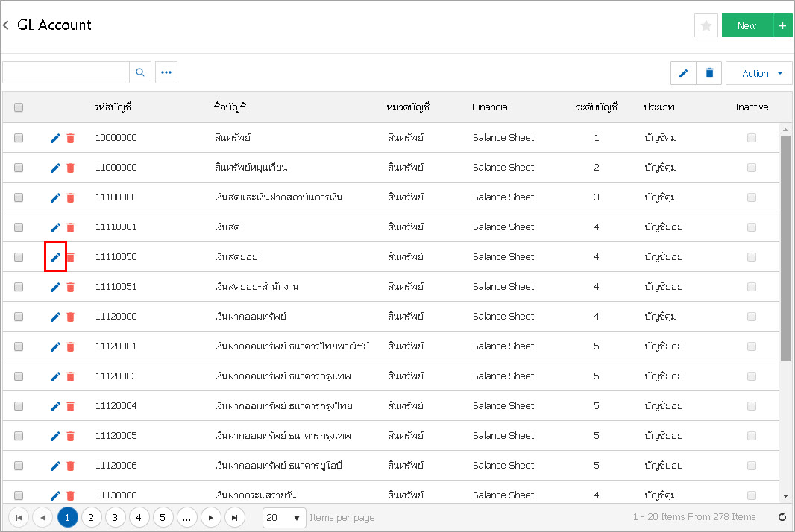Open advanced search with three-dots button
Screen dimensions: 795x532
pyautogui.click(x=166, y=72)
